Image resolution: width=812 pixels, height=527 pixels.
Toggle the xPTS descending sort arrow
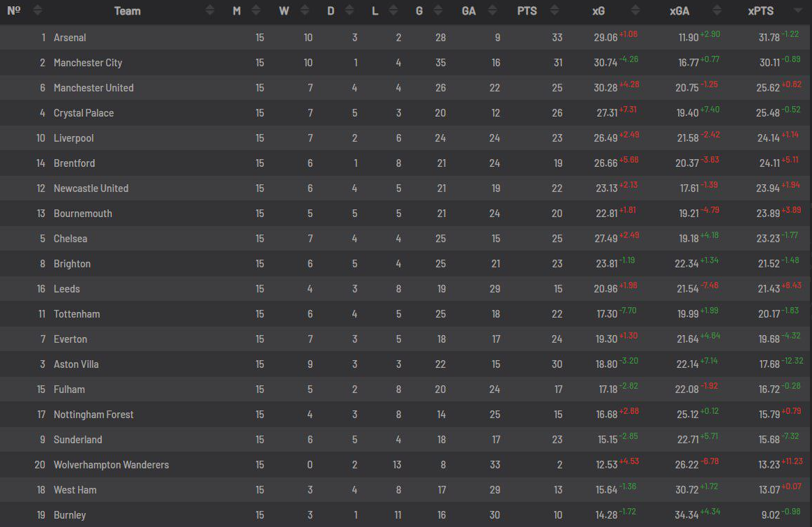coord(798,11)
